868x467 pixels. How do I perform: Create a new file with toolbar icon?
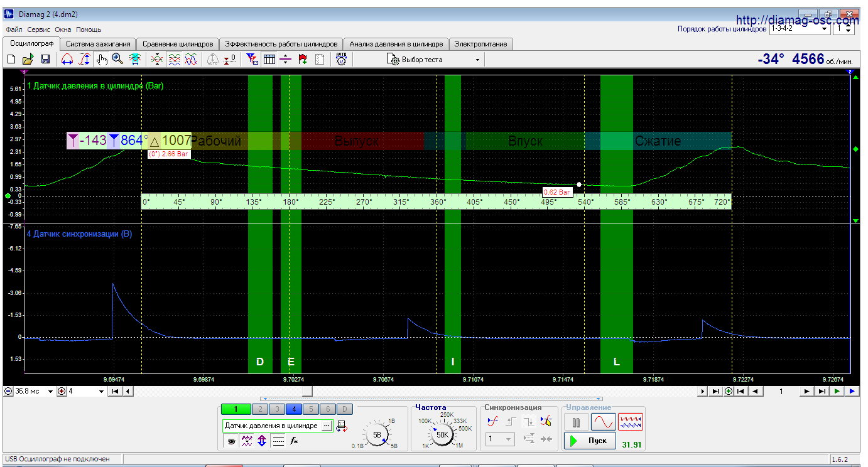pos(11,59)
